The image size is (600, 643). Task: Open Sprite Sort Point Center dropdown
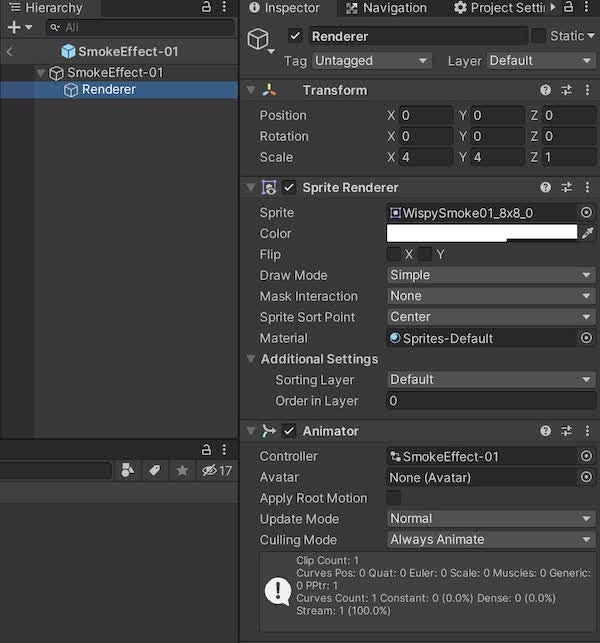491,317
